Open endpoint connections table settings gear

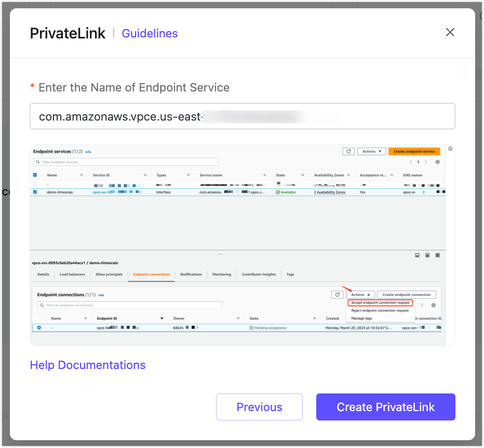(434, 305)
